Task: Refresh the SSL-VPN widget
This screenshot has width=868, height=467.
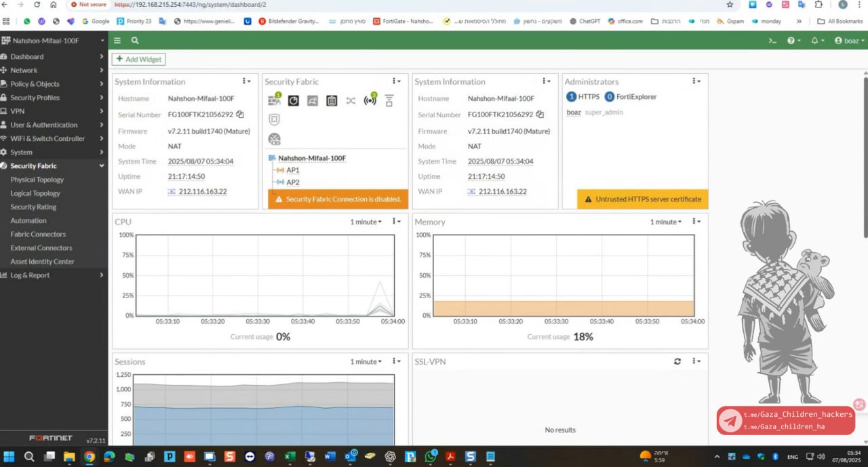Action: pyautogui.click(x=677, y=361)
